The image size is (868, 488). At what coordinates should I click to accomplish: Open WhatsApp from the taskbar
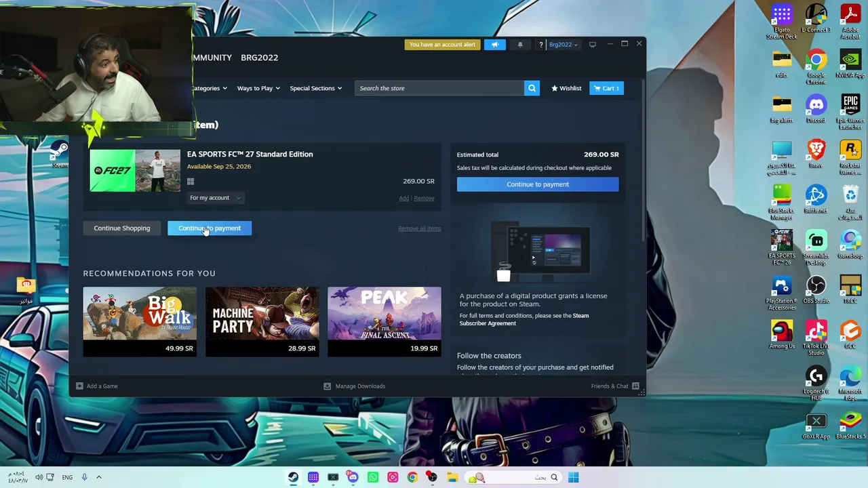coord(372,477)
